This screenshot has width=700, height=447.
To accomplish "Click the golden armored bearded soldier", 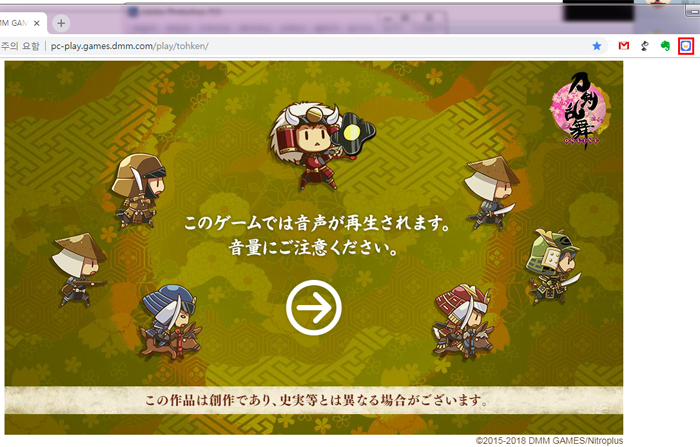I will [139, 191].
